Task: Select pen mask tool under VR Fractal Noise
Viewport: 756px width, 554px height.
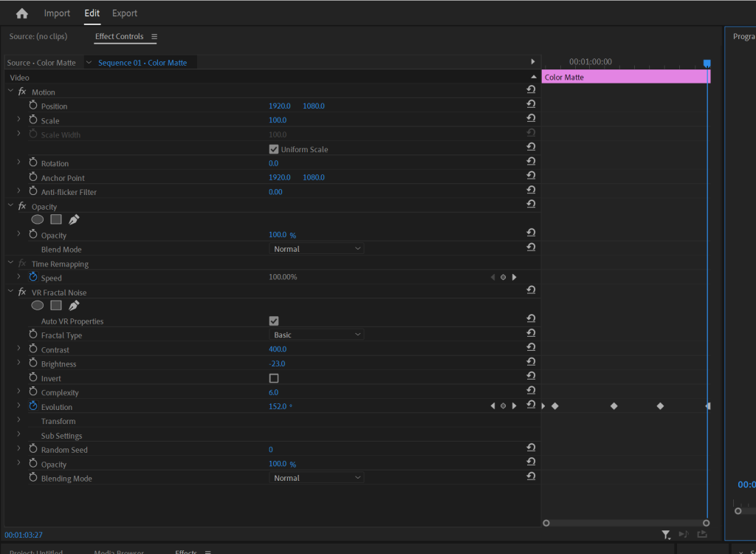Action: [x=74, y=306]
